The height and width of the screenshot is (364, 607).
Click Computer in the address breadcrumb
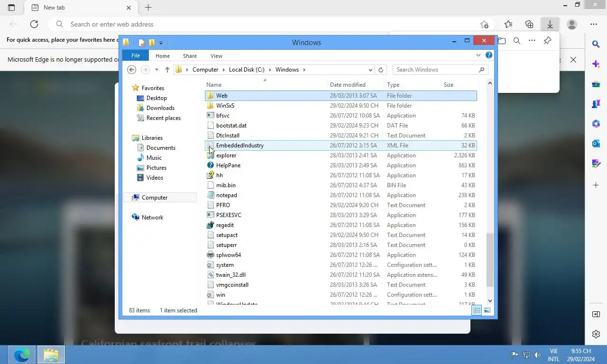(205, 70)
